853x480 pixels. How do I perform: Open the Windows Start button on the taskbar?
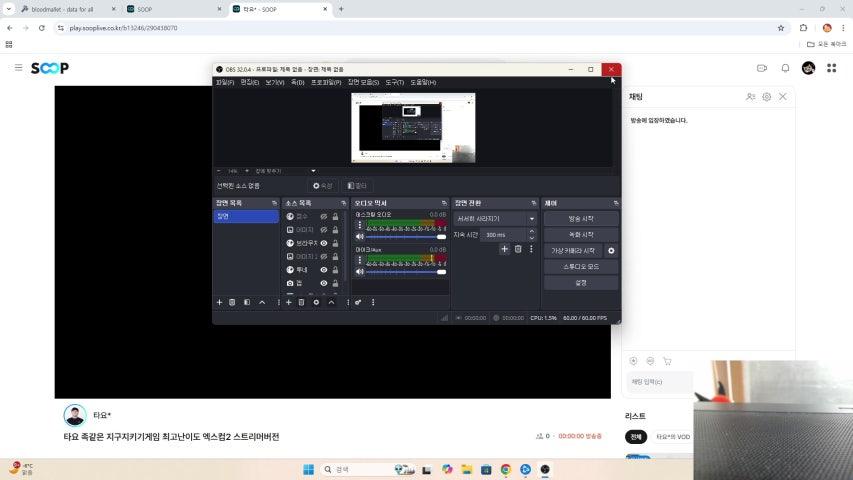point(308,469)
